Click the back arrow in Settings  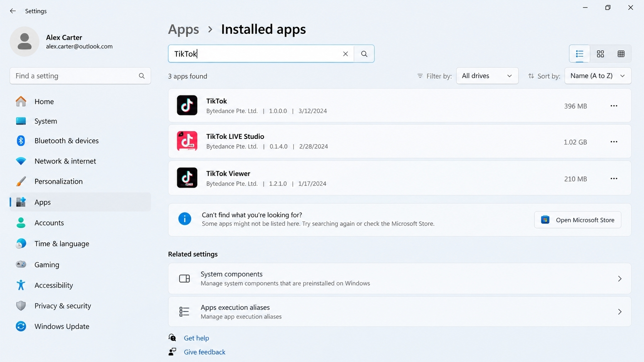(13, 11)
